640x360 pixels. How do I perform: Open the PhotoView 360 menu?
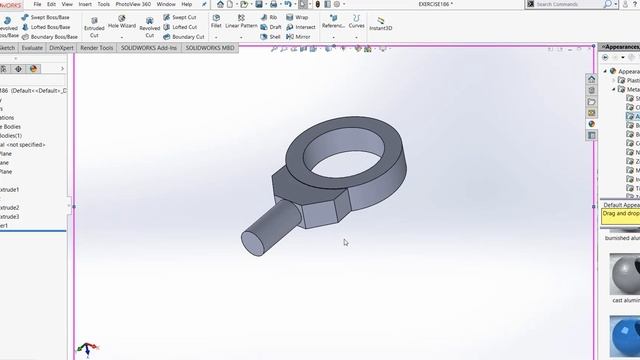tap(133, 4)
